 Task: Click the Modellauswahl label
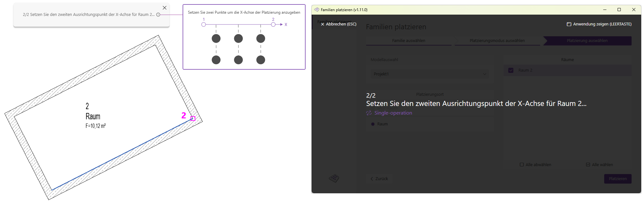(x=384, y=60)
